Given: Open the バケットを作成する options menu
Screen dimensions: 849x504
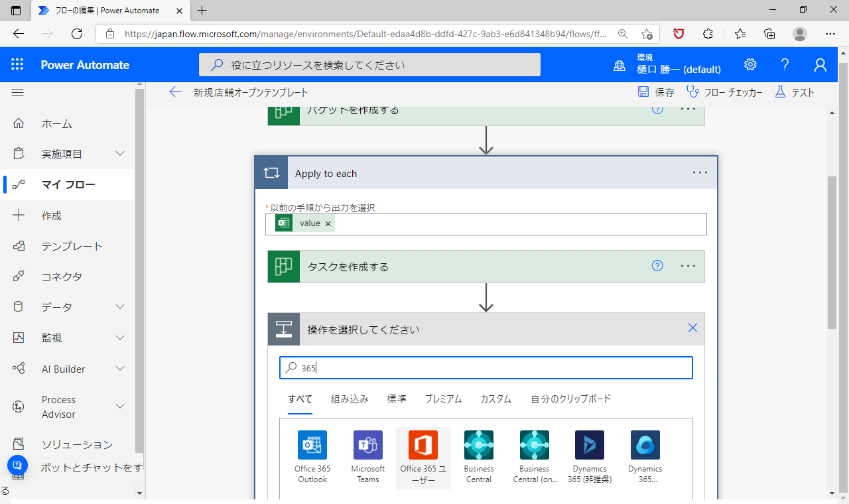Looking at the screenshot, I should point(688,109).
